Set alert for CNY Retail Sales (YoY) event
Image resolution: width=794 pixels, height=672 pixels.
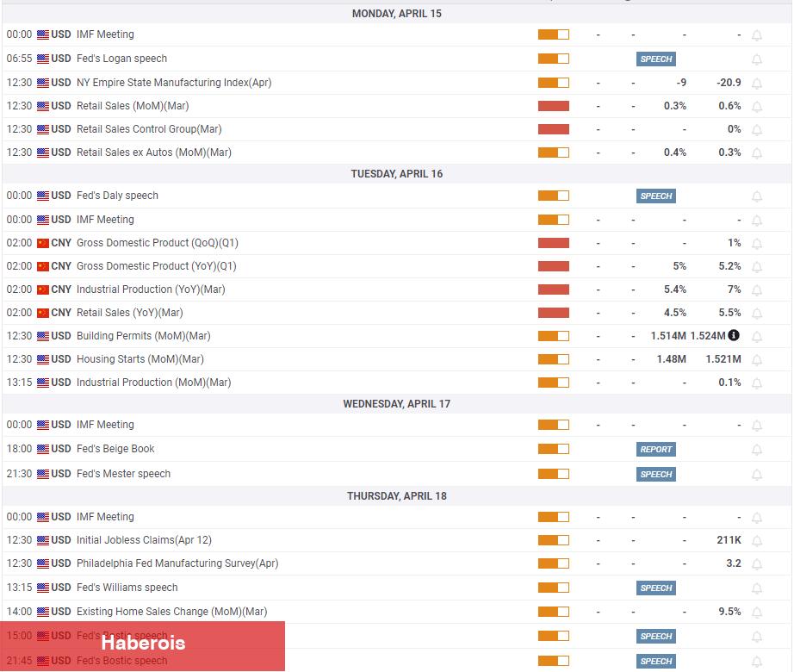coord(756,314)
